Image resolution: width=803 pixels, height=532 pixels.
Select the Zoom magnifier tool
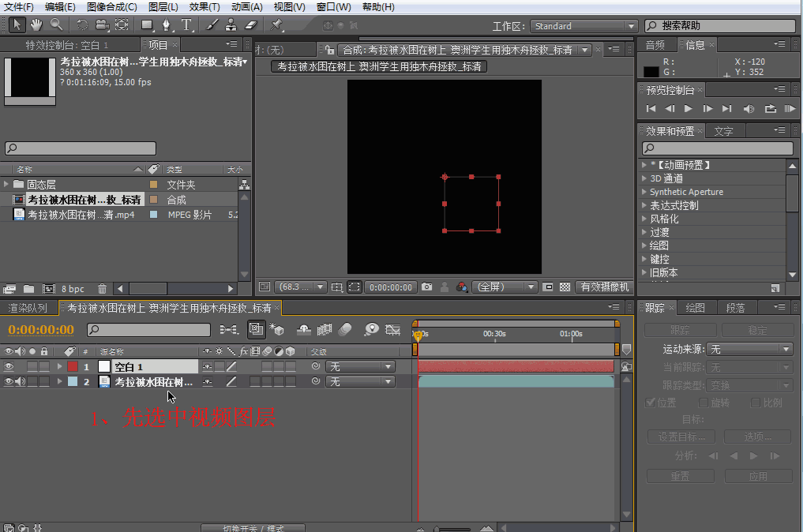[56, 24]
